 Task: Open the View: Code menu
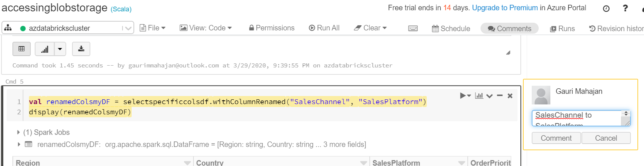coord(206,28)
